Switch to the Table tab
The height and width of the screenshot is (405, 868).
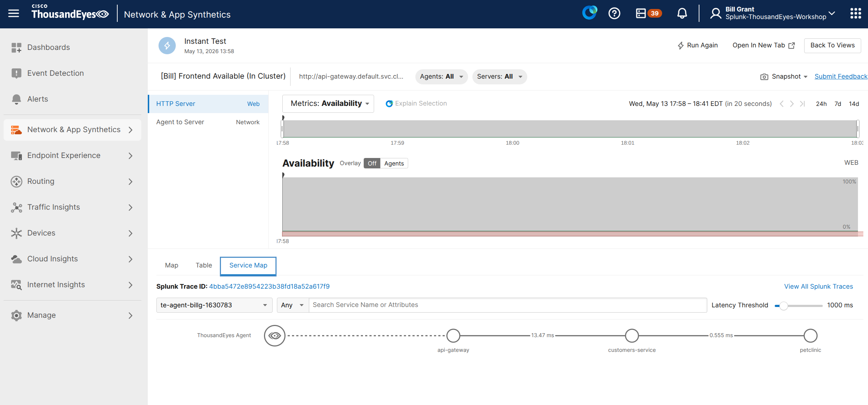pos(204,265)
